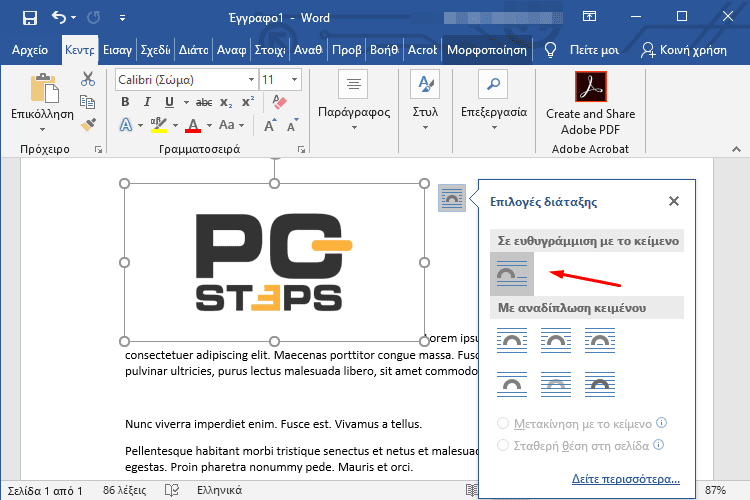Open the Acrobat ribbon tab
750x500 pixels.
click(422, 50)
